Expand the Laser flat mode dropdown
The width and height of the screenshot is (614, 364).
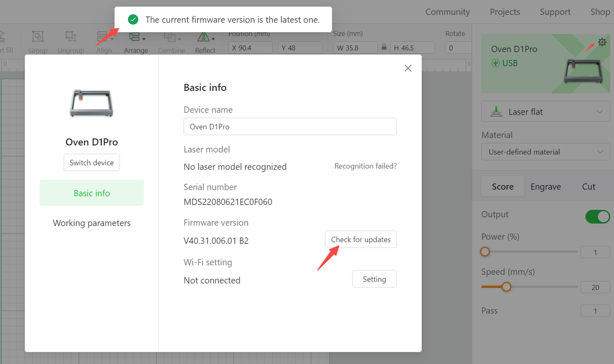tap(546, 112)
